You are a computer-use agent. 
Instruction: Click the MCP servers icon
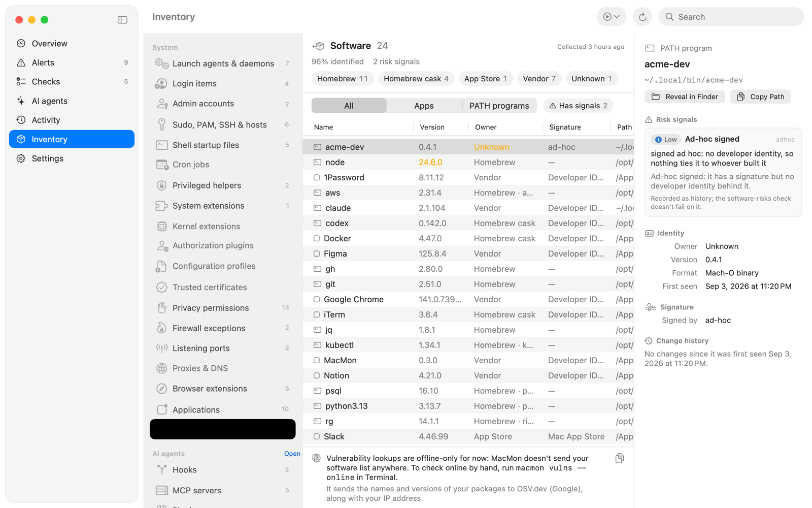(x=162, y=490)
